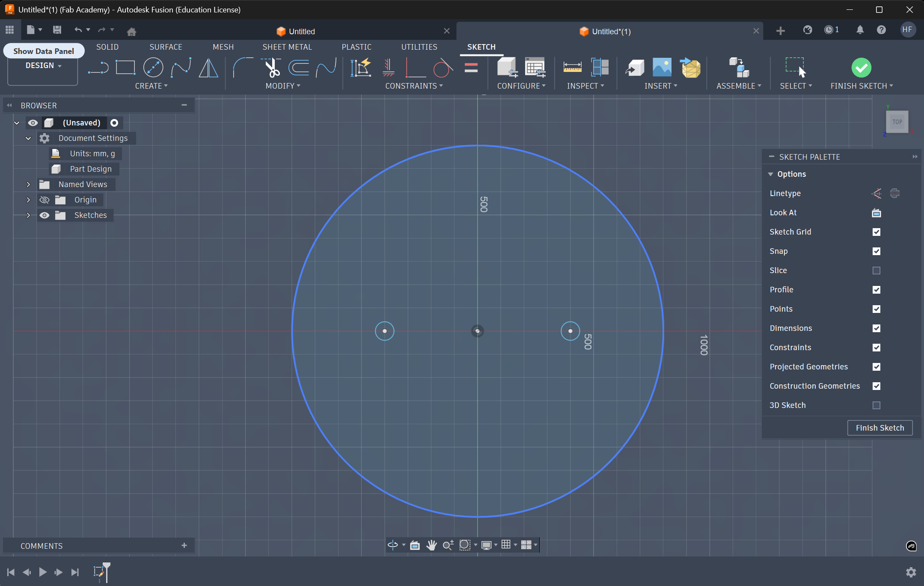Click the Insert Image icon
This screenshot has width=924, height=586.
coord(662,68)
